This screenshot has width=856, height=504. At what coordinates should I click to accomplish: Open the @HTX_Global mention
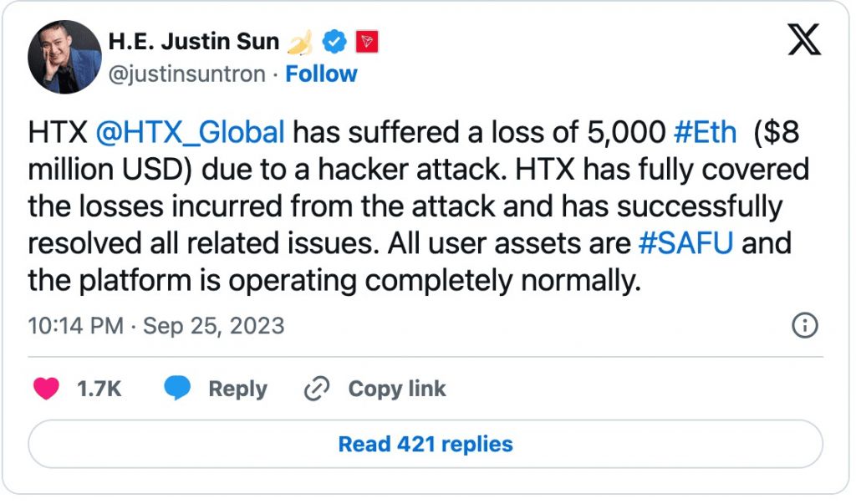(191, 132)
